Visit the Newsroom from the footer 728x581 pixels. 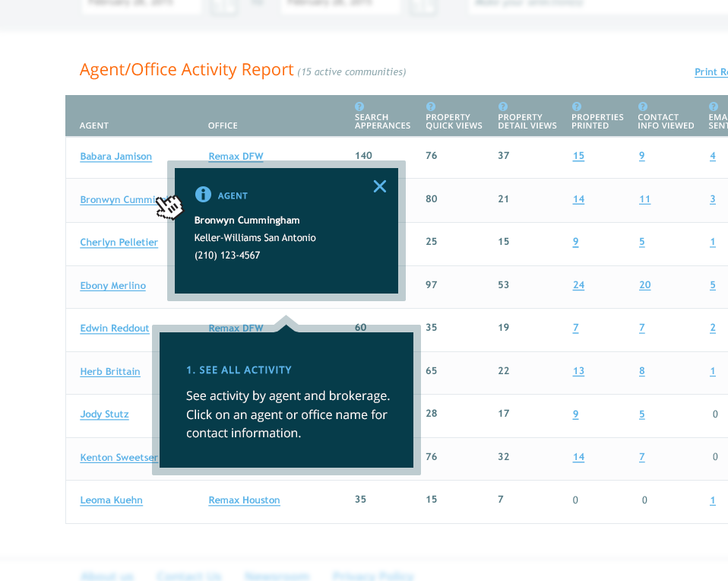pos(277,576)
